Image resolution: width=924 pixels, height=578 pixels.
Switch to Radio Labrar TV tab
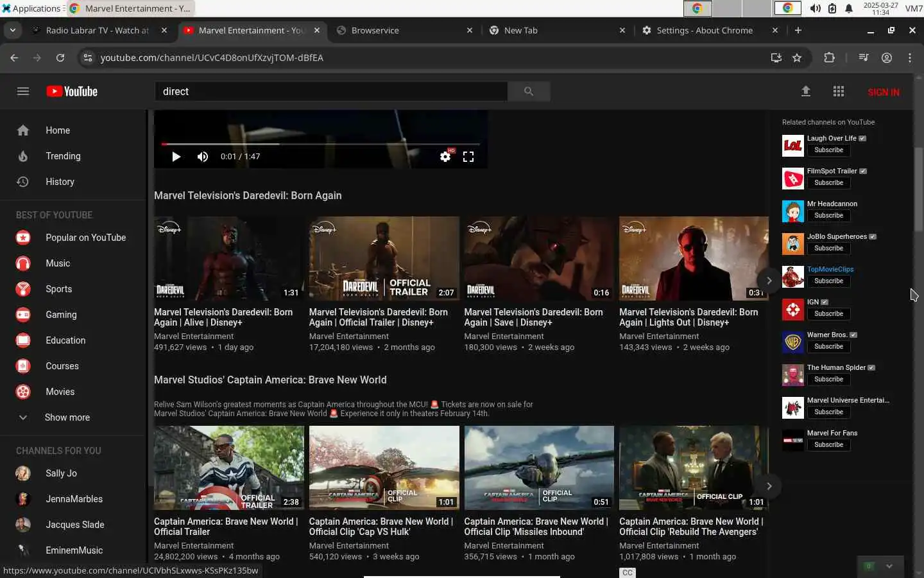tap(97, 30)
